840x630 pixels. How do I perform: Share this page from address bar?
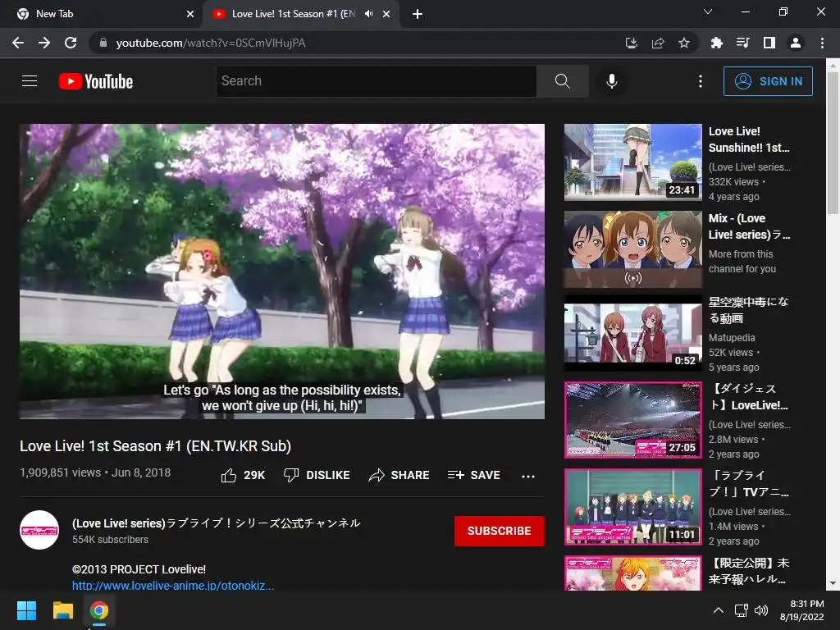tap(658, 43)
